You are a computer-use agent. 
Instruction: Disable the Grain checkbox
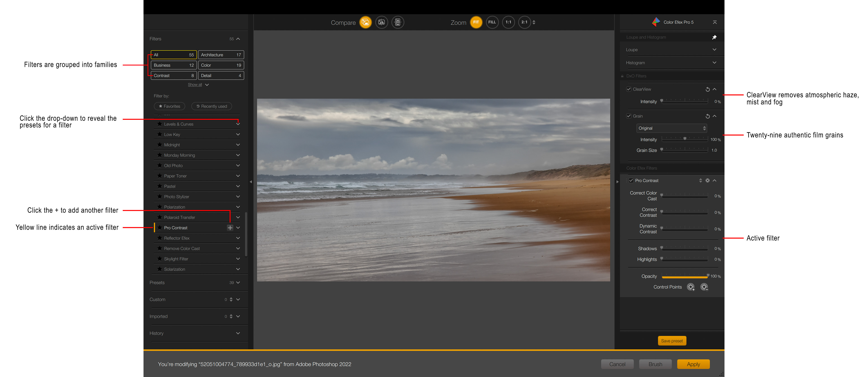click(x=628, y=116)
